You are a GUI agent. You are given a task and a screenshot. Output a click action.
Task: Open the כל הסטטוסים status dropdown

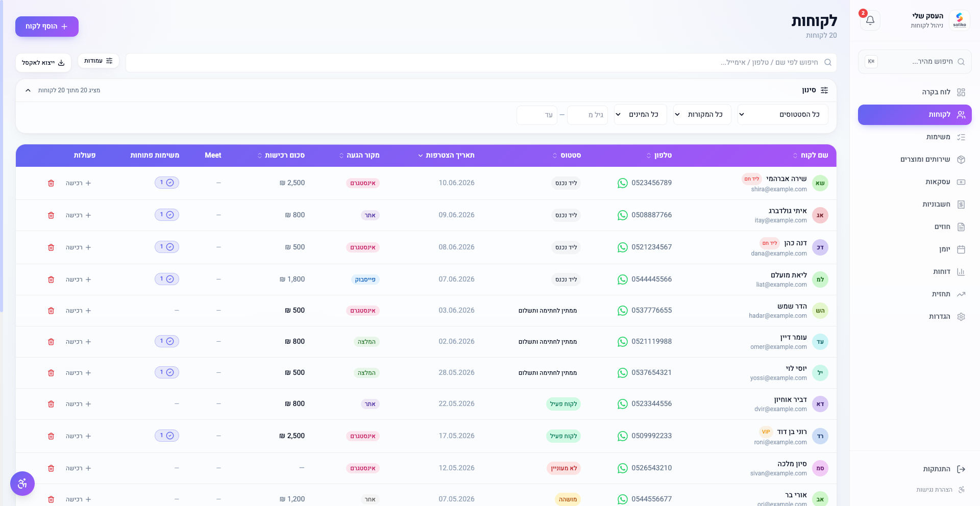point(782,115)
